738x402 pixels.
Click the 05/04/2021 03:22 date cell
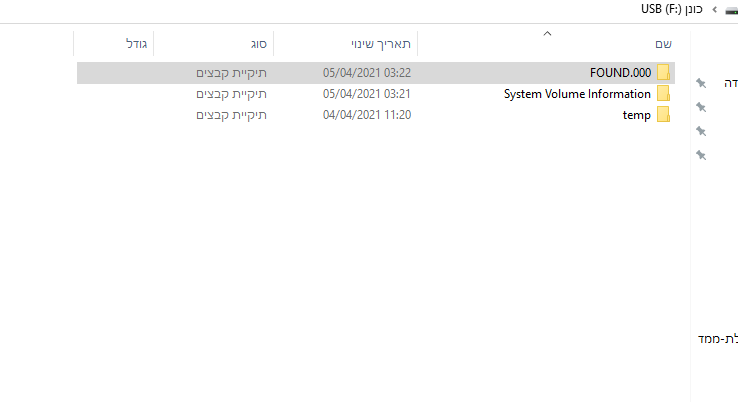(367, 73)
